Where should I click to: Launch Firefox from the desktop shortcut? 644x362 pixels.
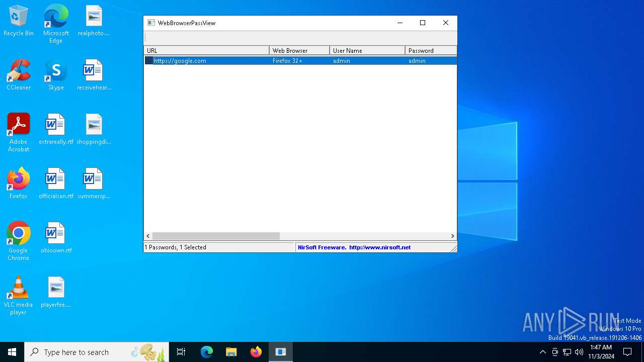(19, 184)
